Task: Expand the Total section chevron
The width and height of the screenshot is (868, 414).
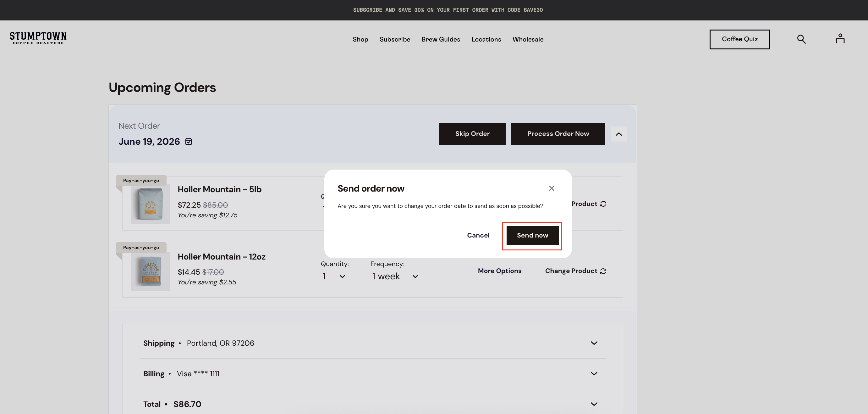Action: coord(594,404)
